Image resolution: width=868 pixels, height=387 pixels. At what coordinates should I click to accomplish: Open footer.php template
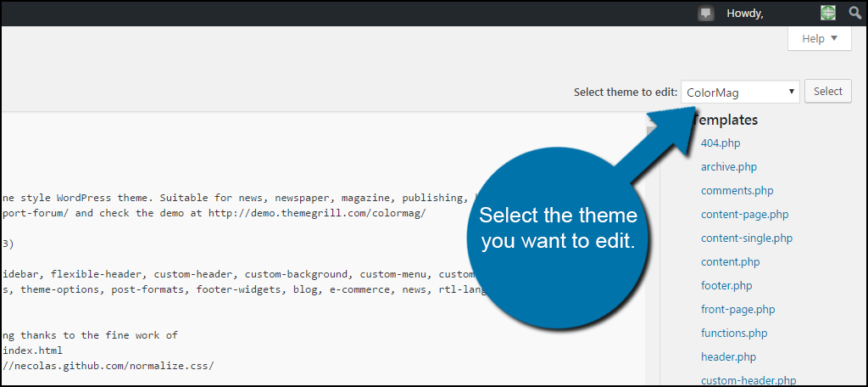click(726, 285)
